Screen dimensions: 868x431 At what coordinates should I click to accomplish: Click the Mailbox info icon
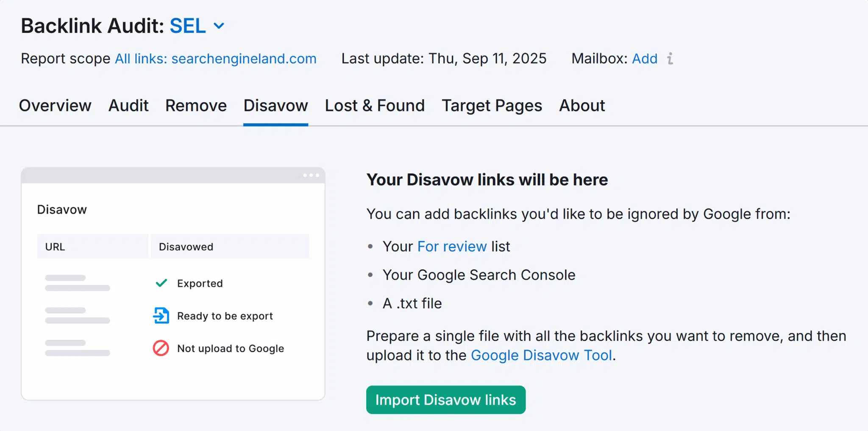coord(670,58)
